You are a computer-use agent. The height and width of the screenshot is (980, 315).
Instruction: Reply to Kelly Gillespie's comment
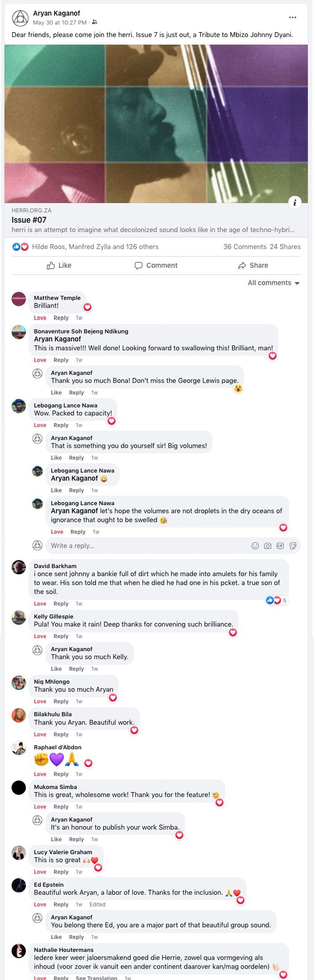click(x=61, y=636)
